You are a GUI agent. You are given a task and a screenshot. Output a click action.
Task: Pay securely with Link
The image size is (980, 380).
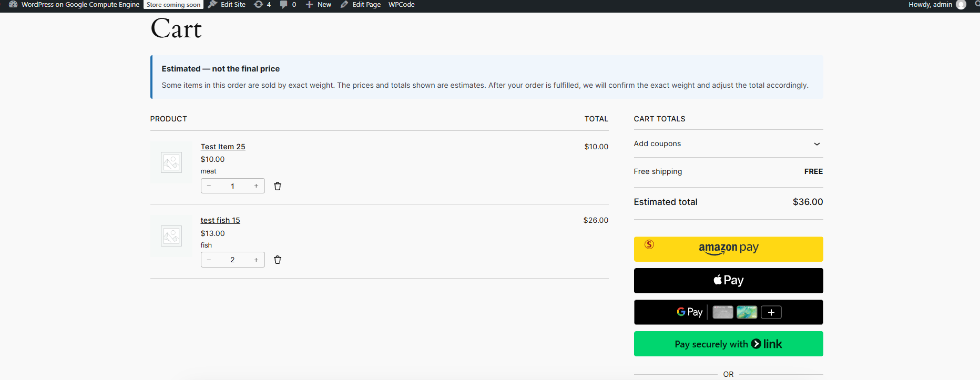point(728,344)
